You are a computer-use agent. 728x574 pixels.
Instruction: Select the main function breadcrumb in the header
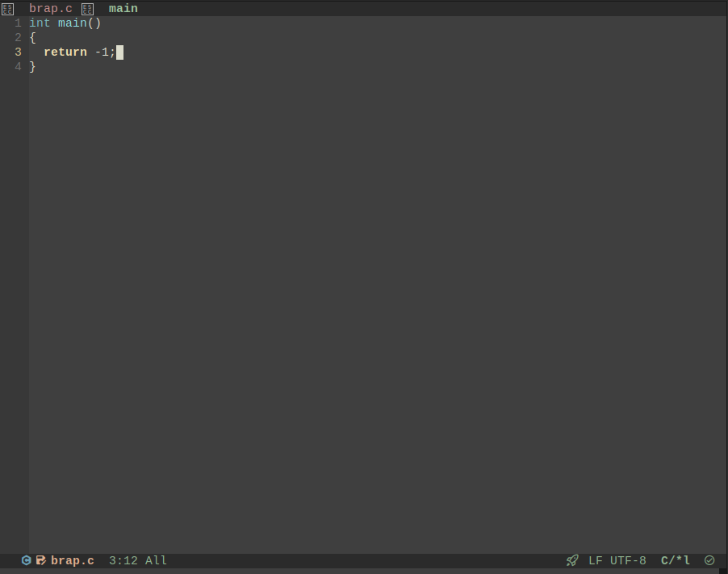point(123,9)
